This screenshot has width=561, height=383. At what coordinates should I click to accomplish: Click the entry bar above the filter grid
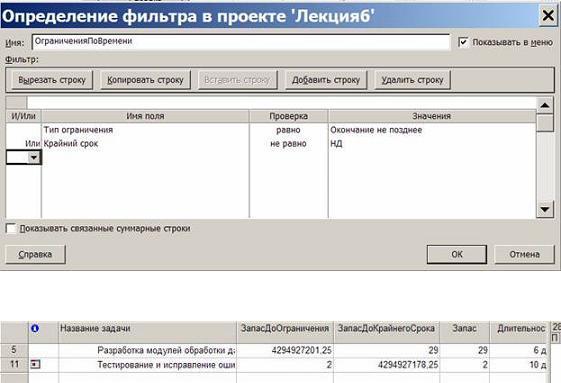point(281,103)
